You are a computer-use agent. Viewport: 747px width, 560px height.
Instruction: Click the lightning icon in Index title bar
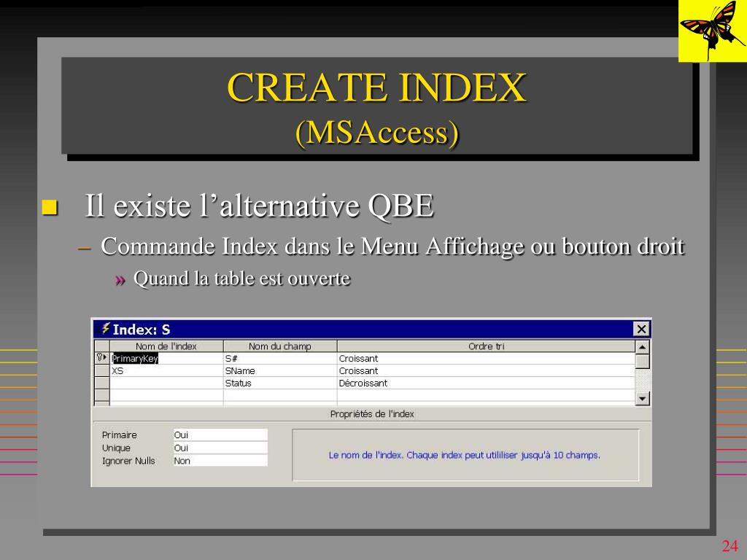point(105,329)
